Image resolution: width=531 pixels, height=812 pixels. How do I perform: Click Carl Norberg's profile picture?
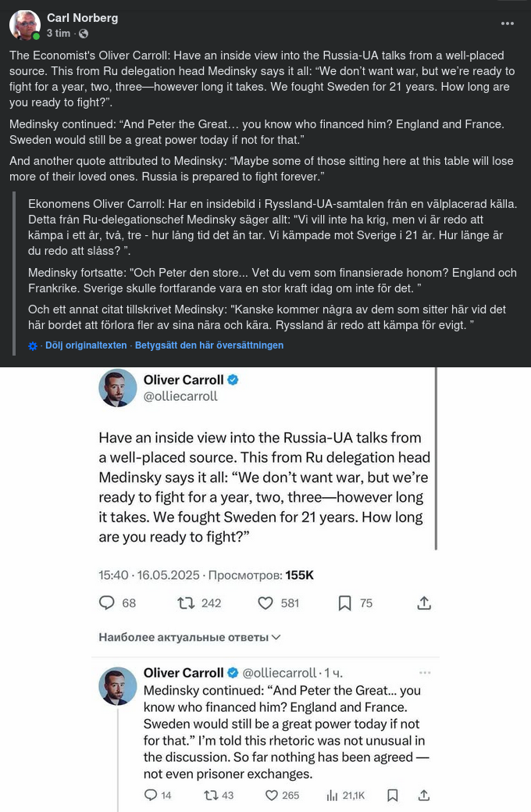[25, 25]
